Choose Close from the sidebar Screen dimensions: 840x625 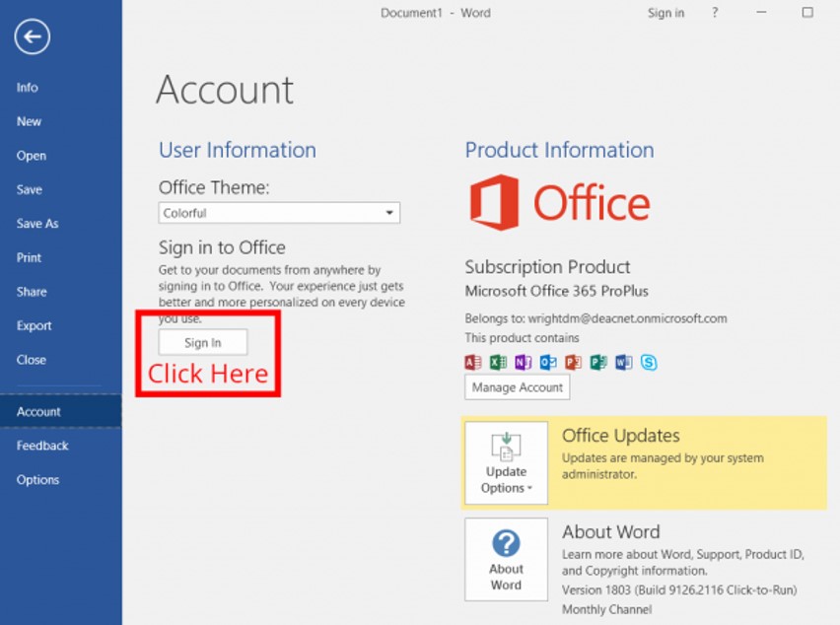(32, 360)
